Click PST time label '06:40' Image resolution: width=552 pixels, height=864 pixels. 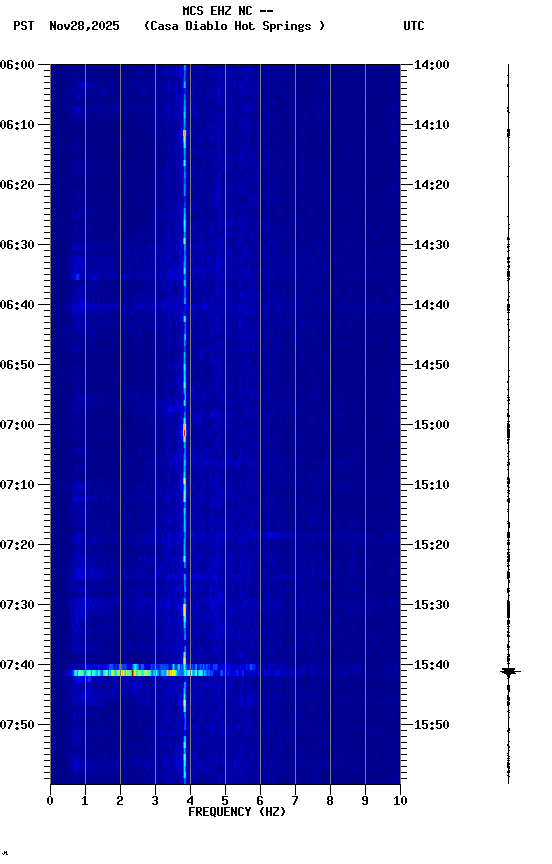[x=17, y=305]
